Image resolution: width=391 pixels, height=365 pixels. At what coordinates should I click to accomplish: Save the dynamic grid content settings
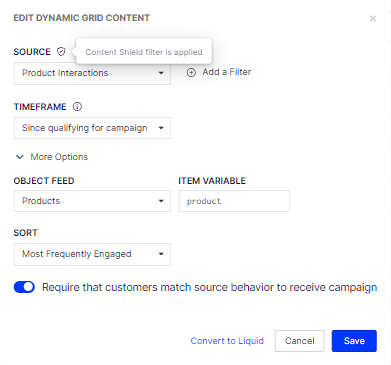pos(354,341)
